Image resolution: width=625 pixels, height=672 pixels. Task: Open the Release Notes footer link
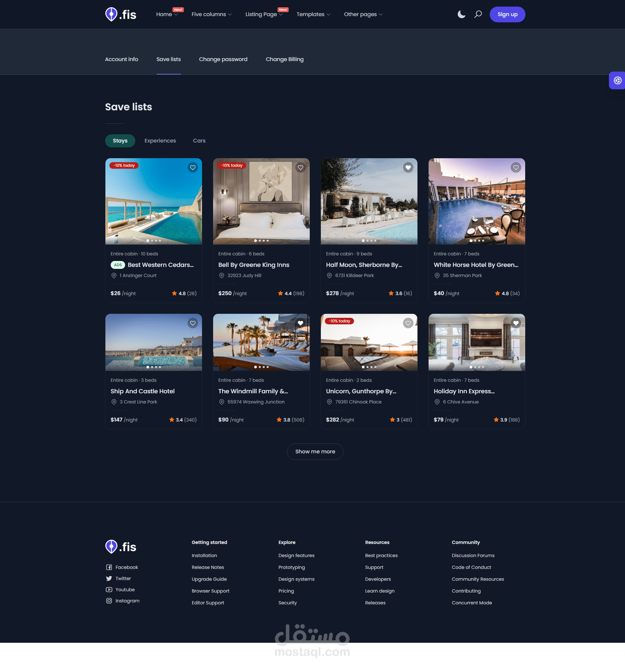click(x=208, y=567)
